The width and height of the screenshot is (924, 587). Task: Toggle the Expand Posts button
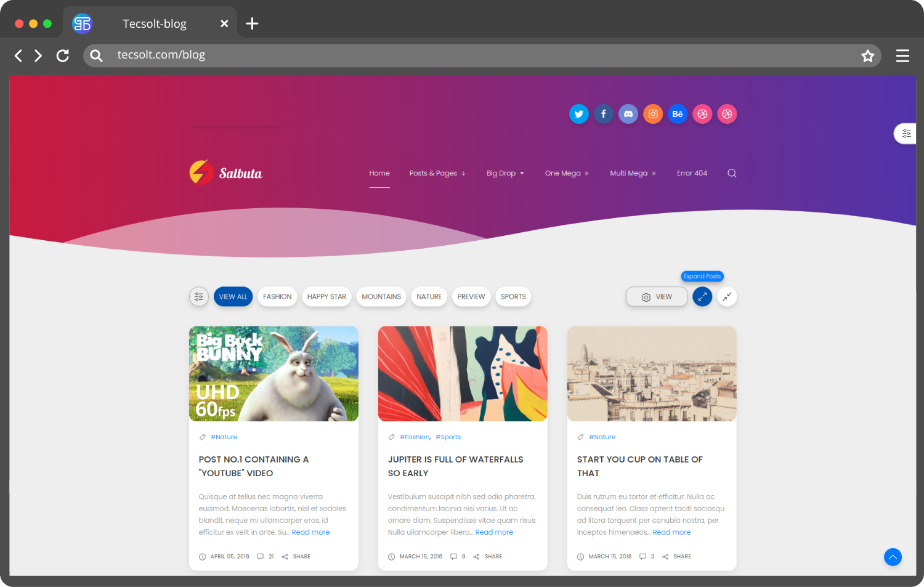pyautogui.click(x=702, y=297)
